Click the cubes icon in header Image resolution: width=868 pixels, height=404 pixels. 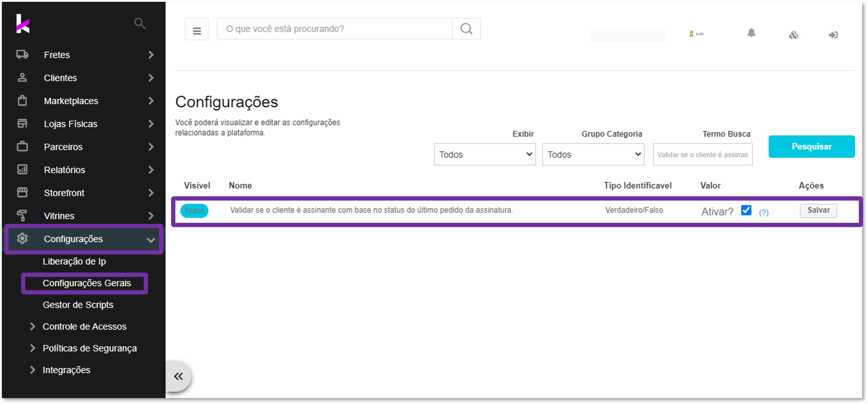tap(793, 35)
